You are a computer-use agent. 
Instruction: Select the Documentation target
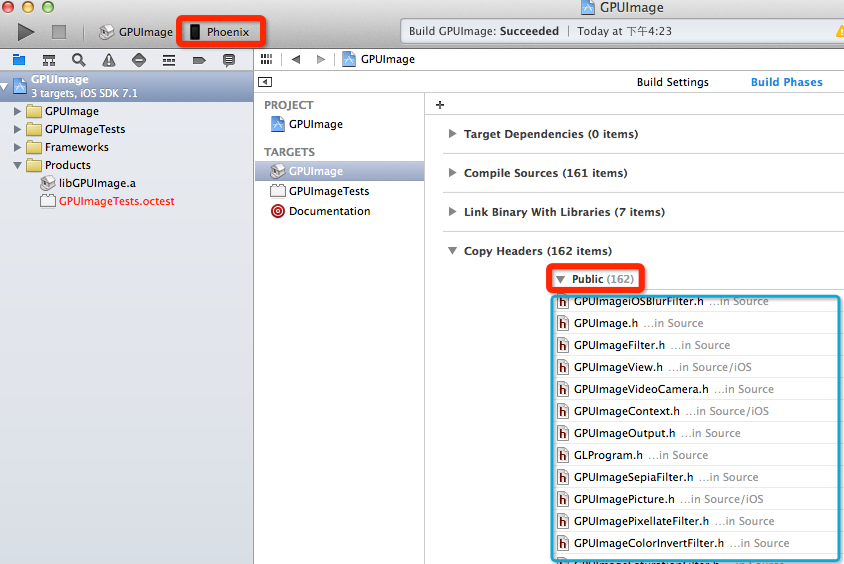point(329,211)
